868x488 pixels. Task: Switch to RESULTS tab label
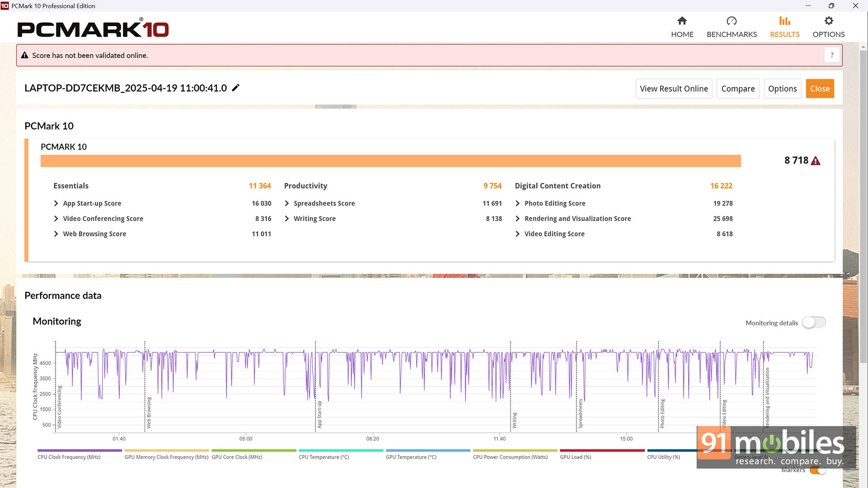click(x=784, y=34)
